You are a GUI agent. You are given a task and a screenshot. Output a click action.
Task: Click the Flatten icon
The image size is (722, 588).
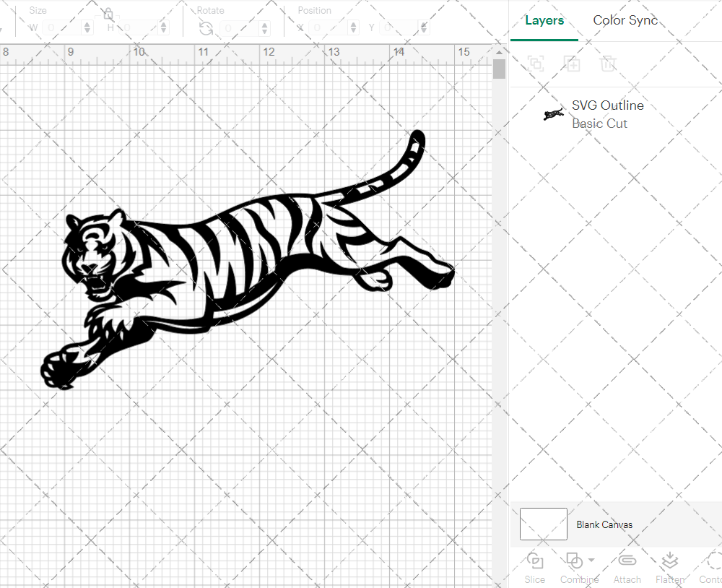tap(669, 561)
